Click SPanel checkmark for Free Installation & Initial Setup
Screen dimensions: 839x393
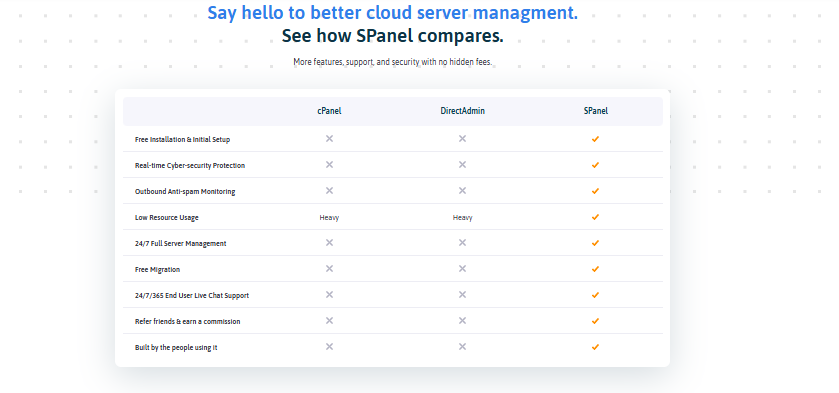596,139
